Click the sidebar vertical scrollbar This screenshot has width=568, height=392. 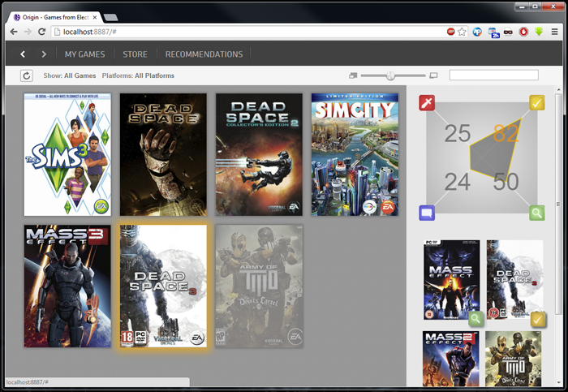[558, 204]
